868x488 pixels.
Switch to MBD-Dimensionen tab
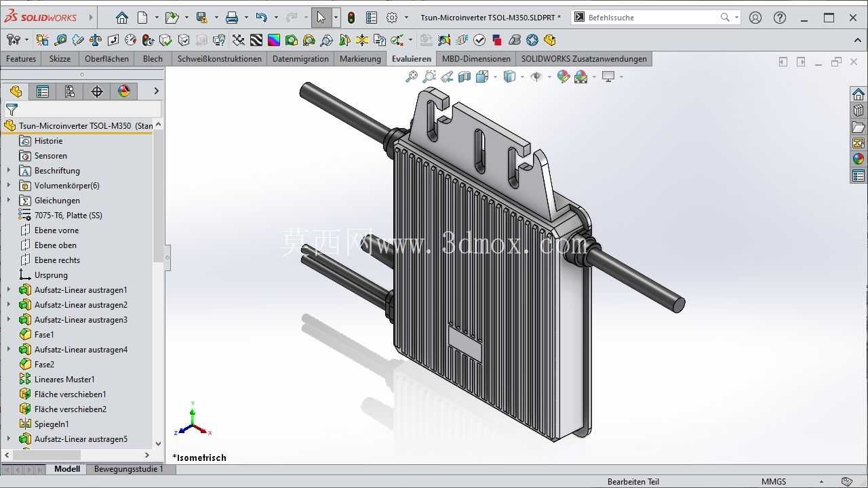476,59
